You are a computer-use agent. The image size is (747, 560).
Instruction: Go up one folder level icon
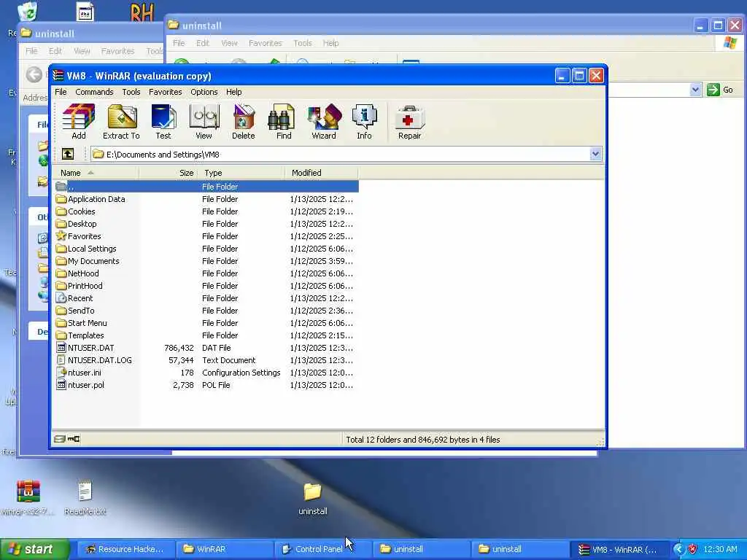click(68, 154)
